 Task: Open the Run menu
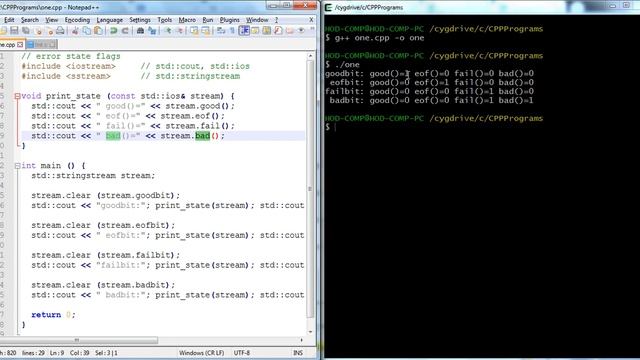(x=208, y=20)
